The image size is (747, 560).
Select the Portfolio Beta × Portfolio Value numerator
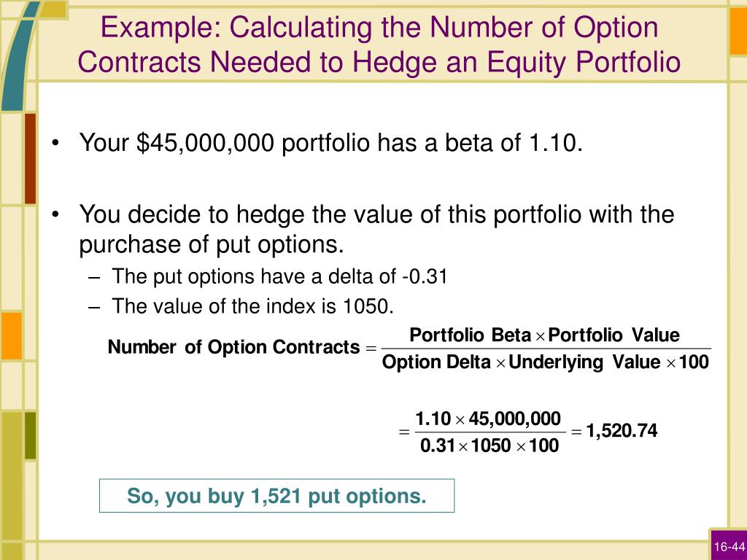[544, 335]
